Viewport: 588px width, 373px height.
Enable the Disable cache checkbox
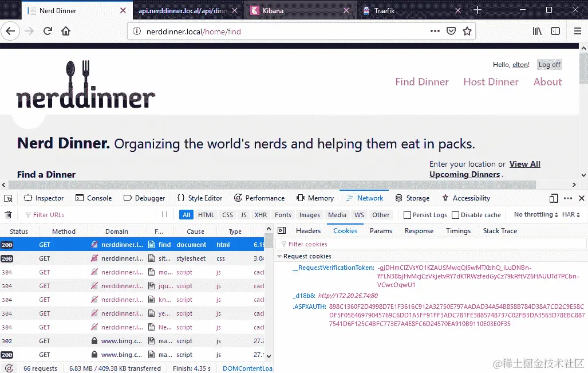click(x=456, y=215)
